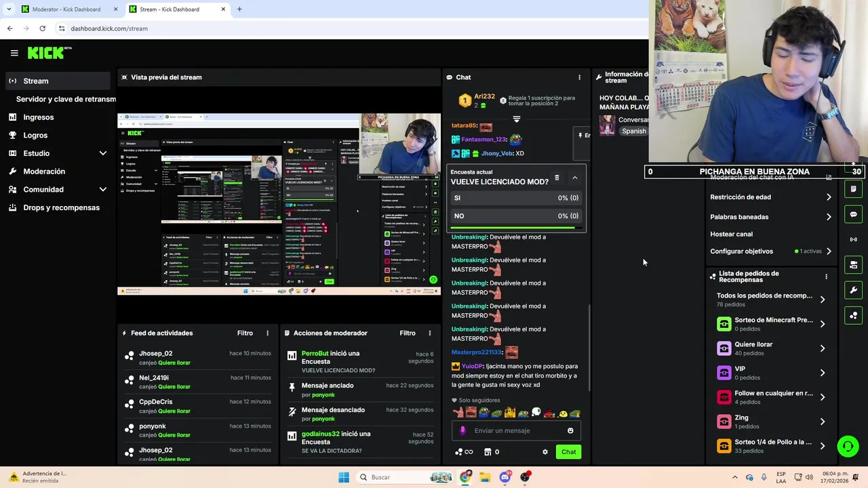The height and width of the screenshot is (488, 868).
Task: Open Follow en cualquier reward requests
Action: click(771, 397)
